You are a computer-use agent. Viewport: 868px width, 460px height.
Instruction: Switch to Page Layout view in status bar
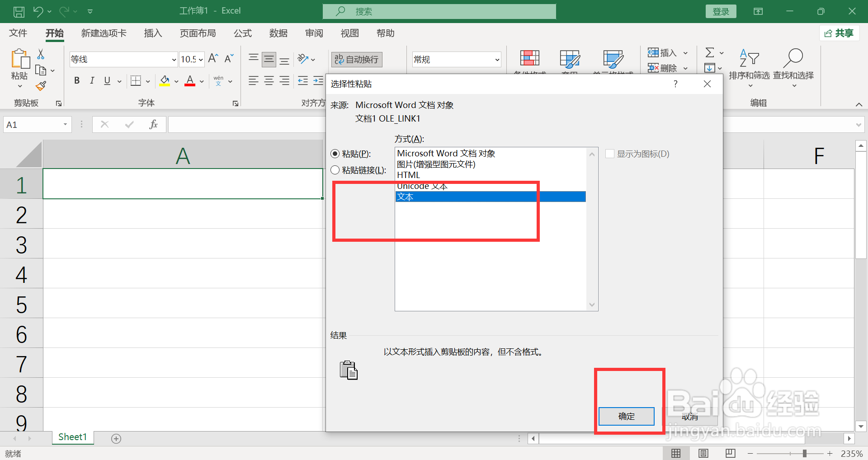click(x=703, y=453)
